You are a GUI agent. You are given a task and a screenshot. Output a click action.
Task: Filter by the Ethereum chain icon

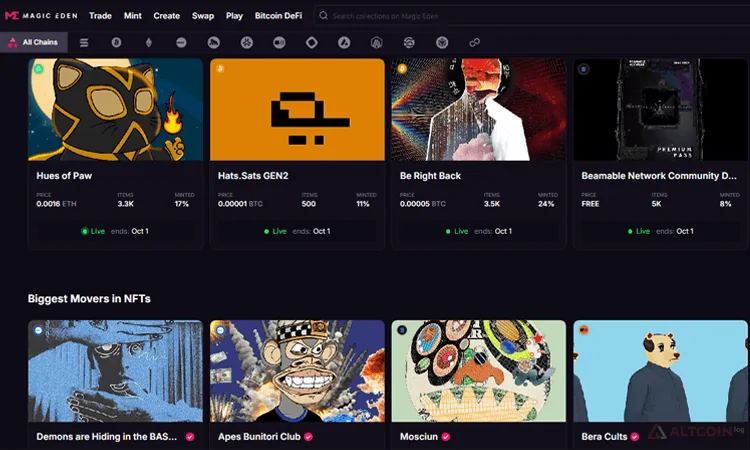(149, 43)
